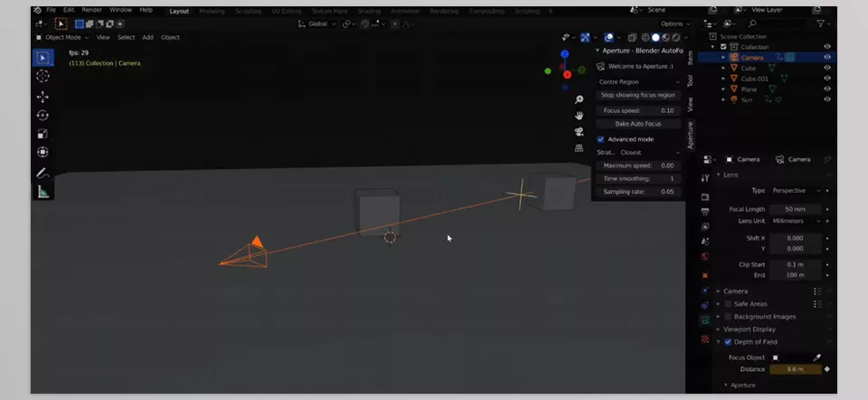Open the World properties tab
Viewport: 868px width, 400px height.
pyautogui.click(x=704, y=256)
